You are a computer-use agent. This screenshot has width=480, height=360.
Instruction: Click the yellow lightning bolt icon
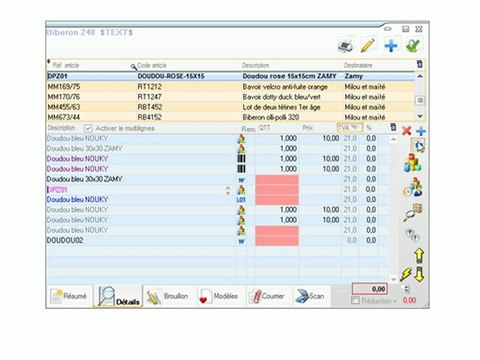click(406, 274)
